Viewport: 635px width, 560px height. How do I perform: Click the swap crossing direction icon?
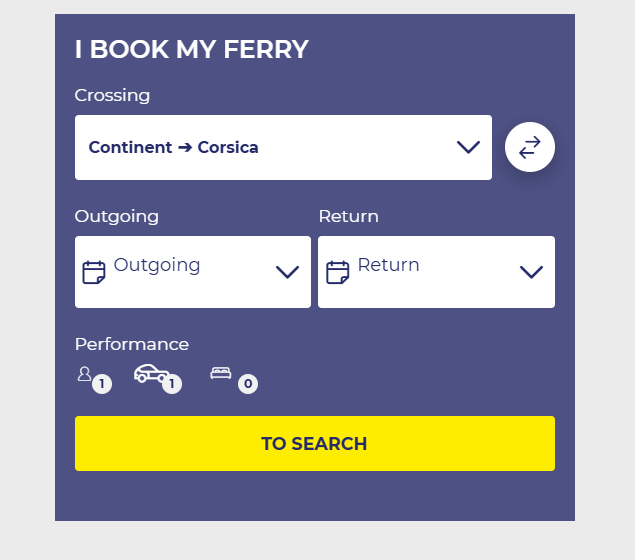(530, 147)
